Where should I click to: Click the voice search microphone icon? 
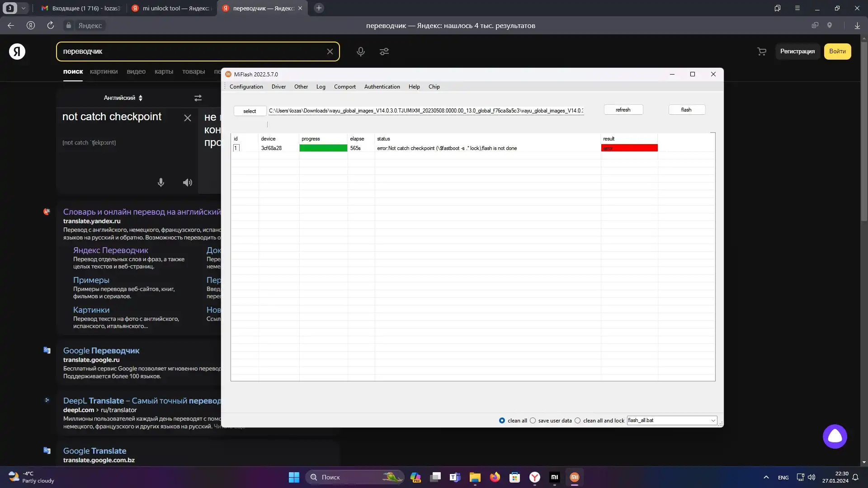tap(361, 52)
